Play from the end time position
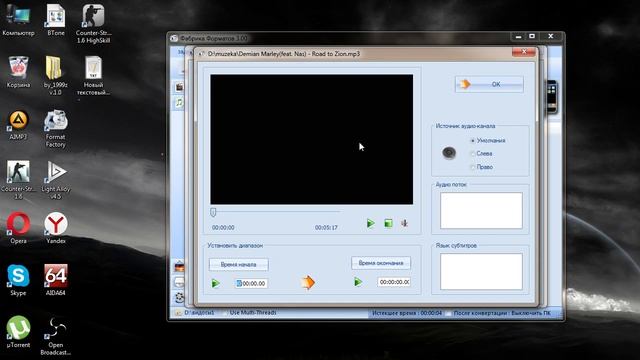 point(358,282)
